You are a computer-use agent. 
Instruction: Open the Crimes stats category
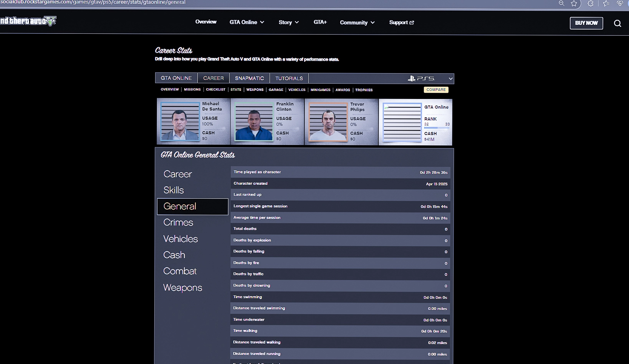pyautogui.click(x=178, y=222)
